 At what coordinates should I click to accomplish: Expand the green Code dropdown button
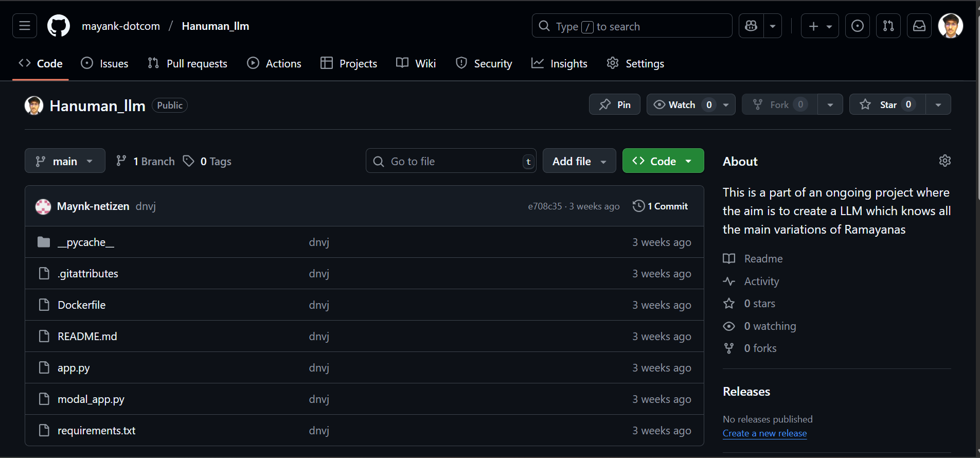pos(663,161)
